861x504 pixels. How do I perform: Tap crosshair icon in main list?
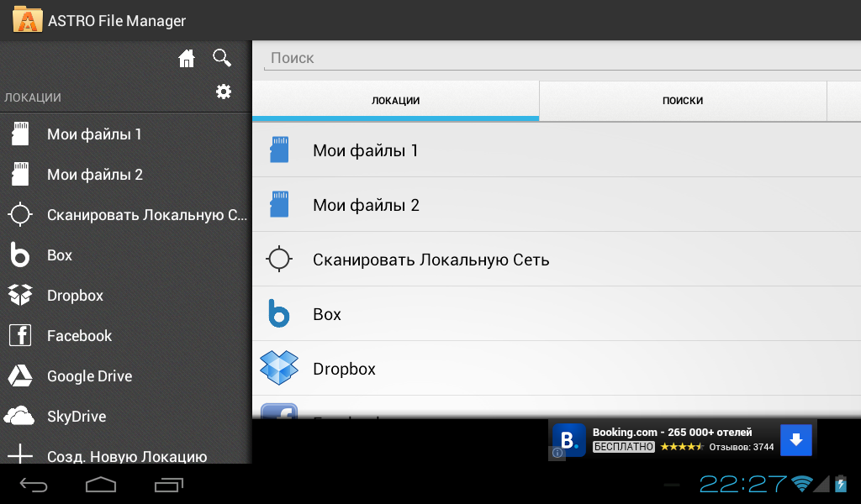pos(279,259)
